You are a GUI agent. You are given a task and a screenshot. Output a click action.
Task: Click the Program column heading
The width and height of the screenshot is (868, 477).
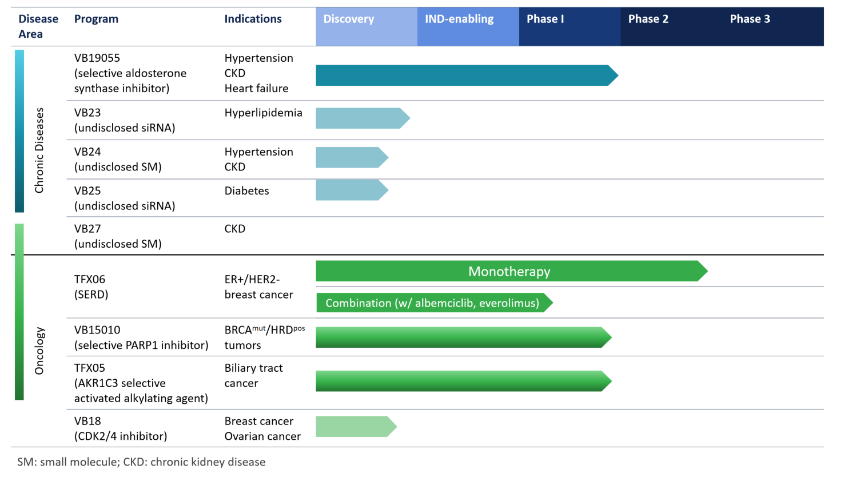coord(96,19)
